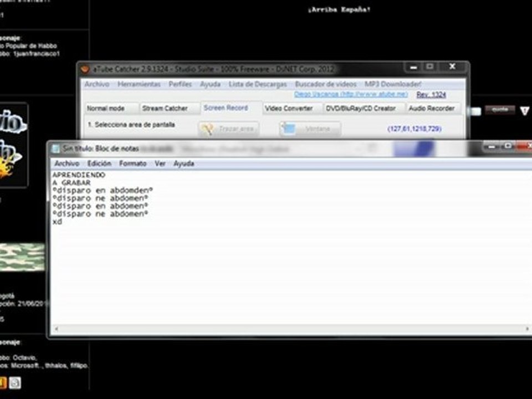Open Edición menu in Bloc de notas
This screenshot has width=532, height=399.
pos(99,163)
